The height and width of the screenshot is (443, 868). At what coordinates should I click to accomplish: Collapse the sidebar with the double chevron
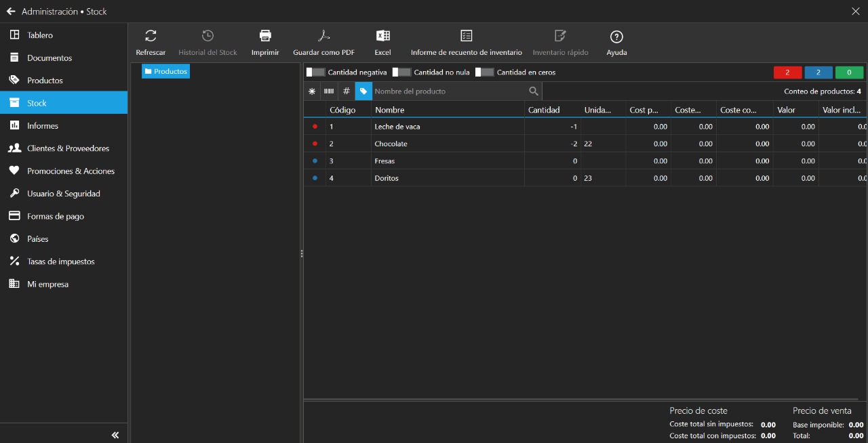point(115,436)
